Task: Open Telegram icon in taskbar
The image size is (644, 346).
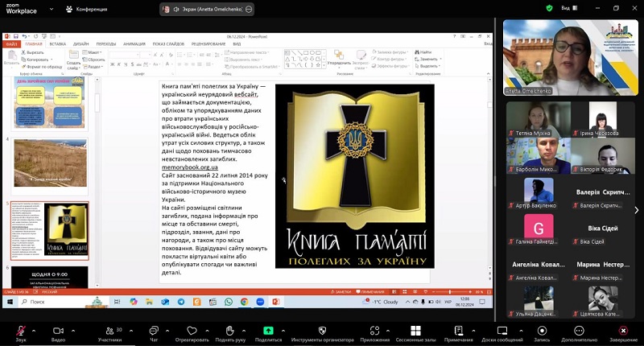Action: pyautogui.click(x=181, y=302)
